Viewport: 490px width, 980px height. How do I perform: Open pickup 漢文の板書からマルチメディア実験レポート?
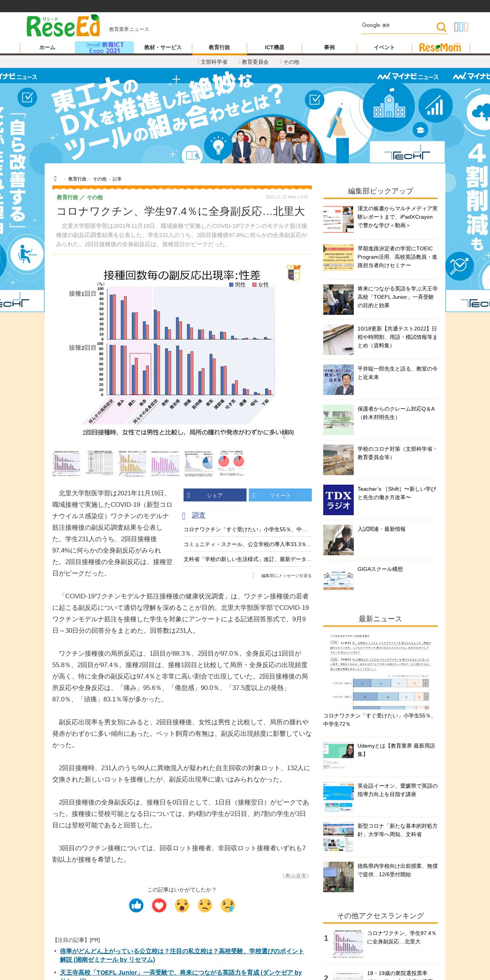[380, 219]
